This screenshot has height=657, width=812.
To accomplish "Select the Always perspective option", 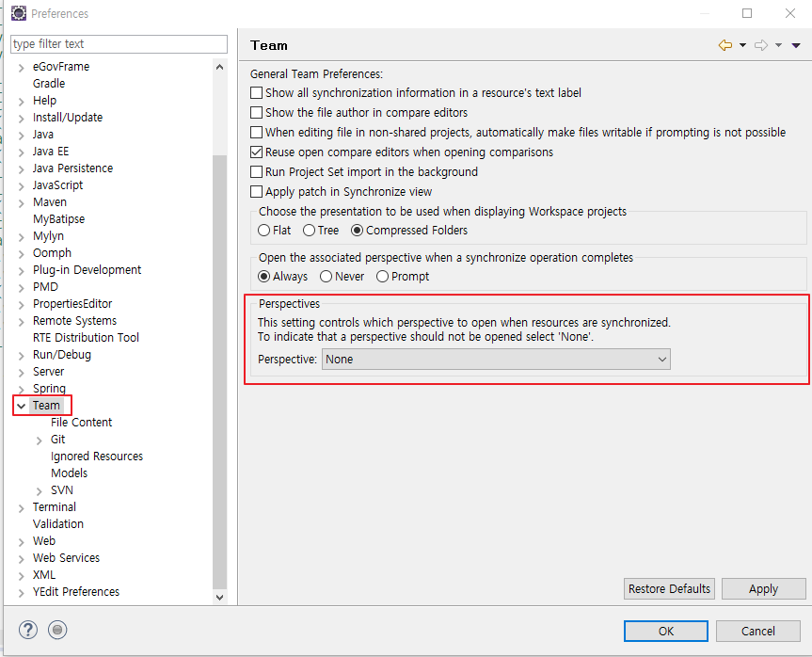I will (264, 276).
